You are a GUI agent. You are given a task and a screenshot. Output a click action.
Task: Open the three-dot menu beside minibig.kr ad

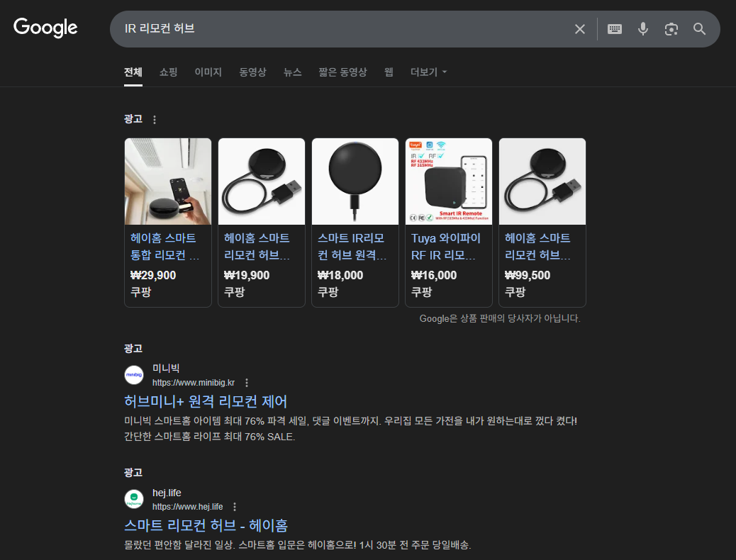pyautogui.click(x=246, y=382)
